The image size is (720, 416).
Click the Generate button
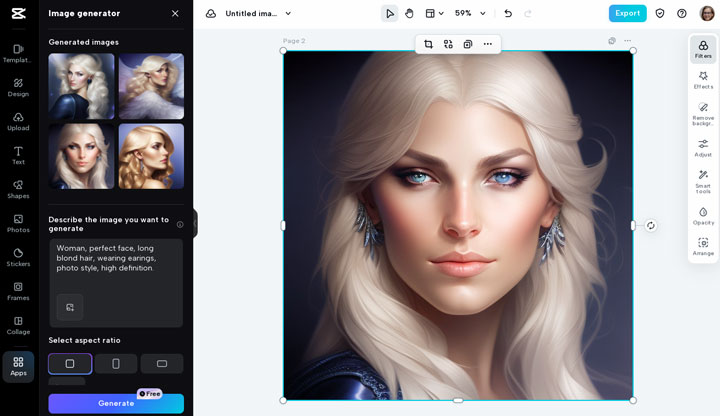pos(116,403)
